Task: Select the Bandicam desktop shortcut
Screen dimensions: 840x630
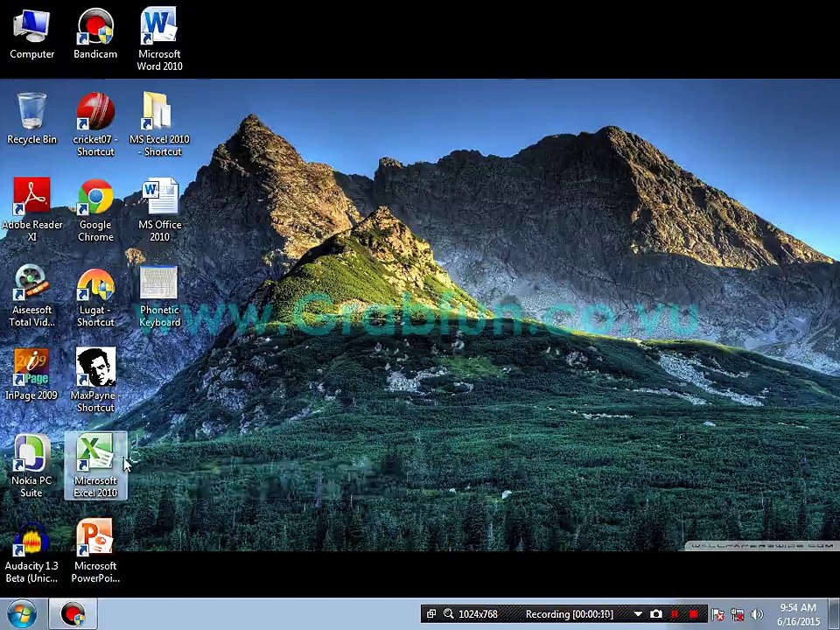Action: pyautogui.click(x=94, y=34)
